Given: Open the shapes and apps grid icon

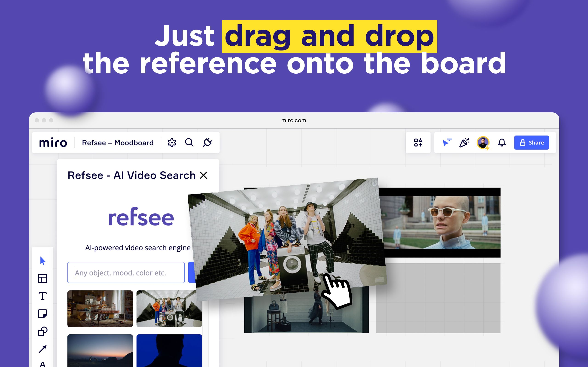Looking at the screenshot, I should pyautogui.click(x=418, y=143).
